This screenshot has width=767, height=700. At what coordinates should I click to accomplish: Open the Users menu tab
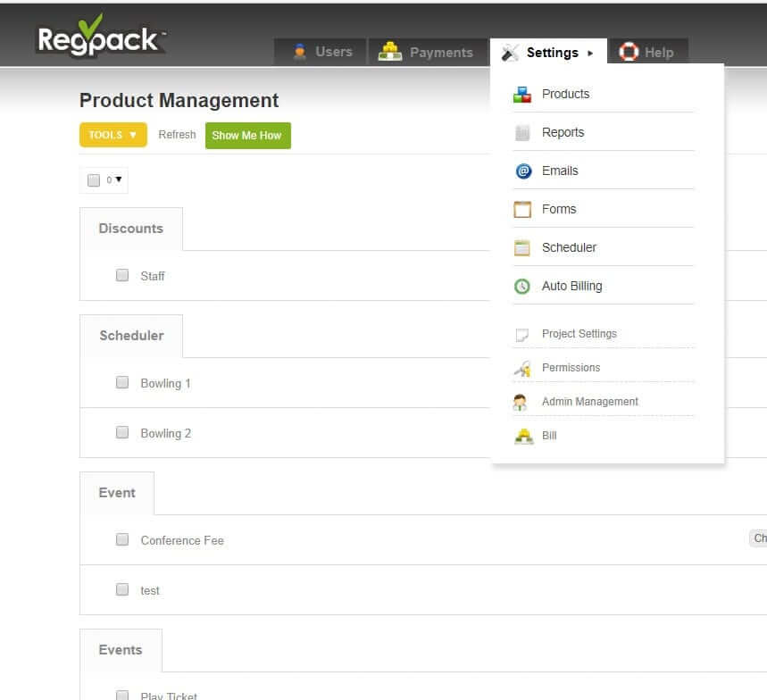point(321,53)
